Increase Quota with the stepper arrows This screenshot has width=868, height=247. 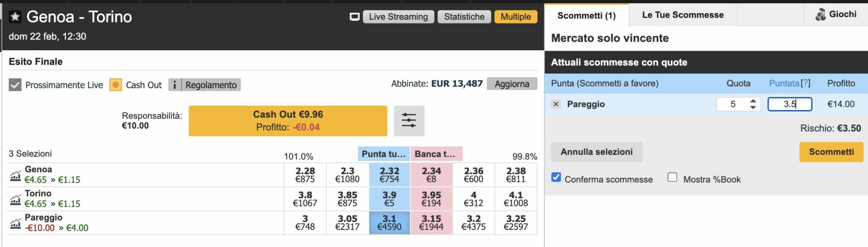point(753,101)
